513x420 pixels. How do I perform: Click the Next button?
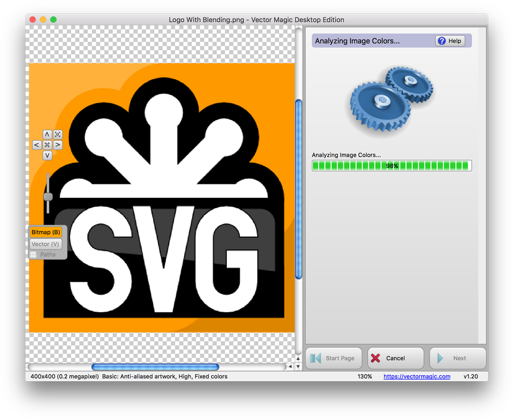coord(458,358)
